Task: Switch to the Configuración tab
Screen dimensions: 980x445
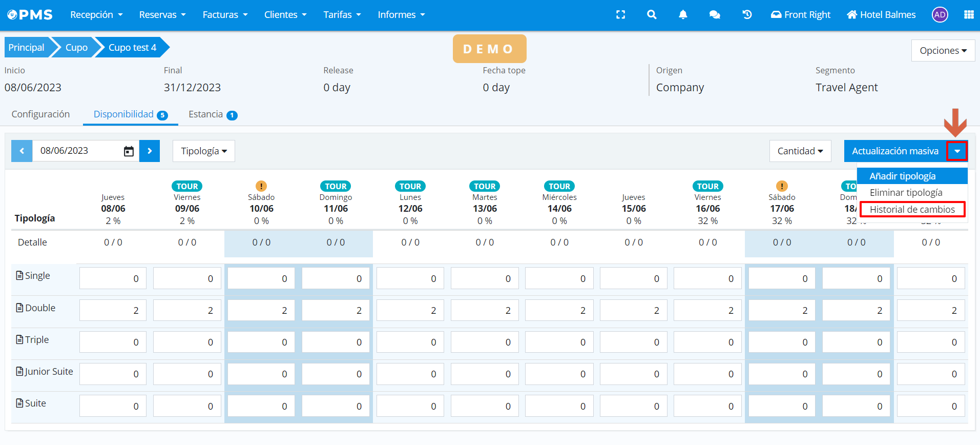Action: pos(40,114)
